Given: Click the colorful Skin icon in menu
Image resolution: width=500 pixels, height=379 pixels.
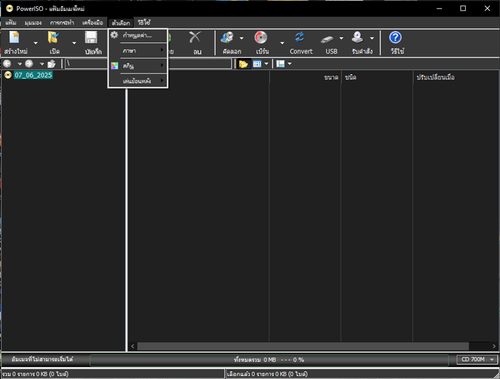Looking at the screenshot, I should 115,66.
